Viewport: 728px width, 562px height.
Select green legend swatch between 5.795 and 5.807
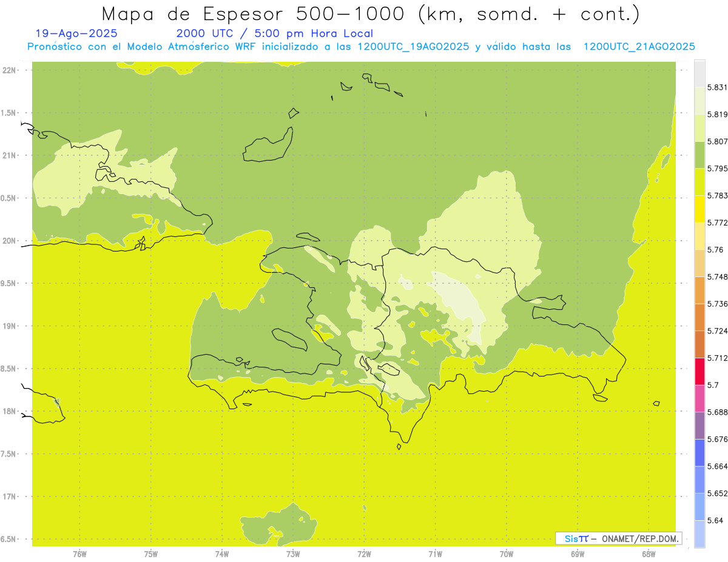point(699,155)
